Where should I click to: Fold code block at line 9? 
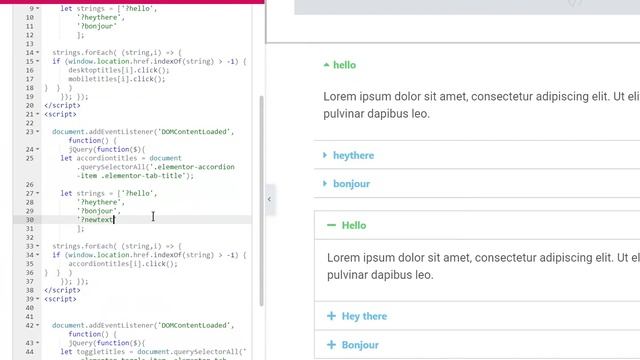point(38,9)
